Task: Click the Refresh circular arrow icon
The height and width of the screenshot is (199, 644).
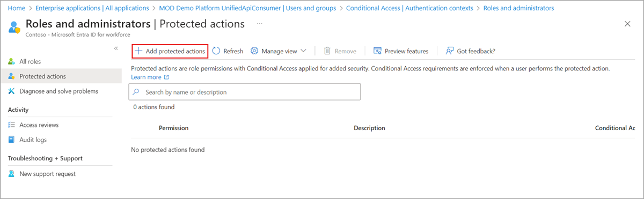Action: coord(216,51)
